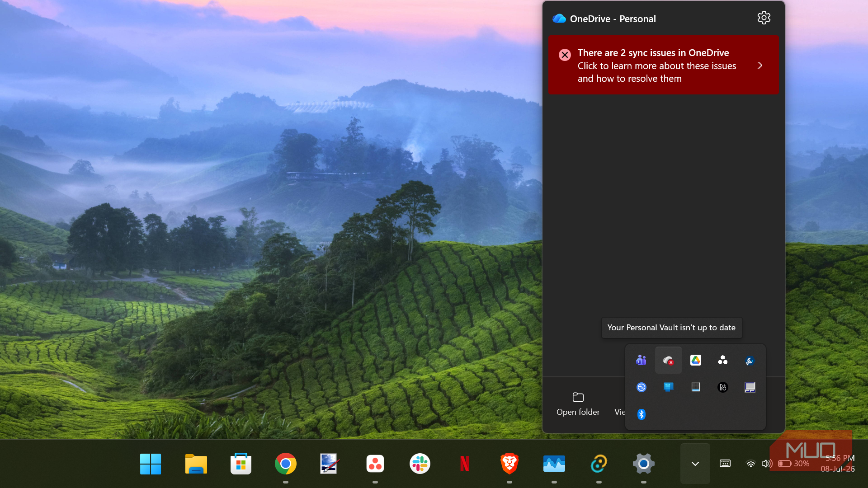Click the touchpad tray icon
Viewport: 868px width, 488px height.
[x=750, y=387]
